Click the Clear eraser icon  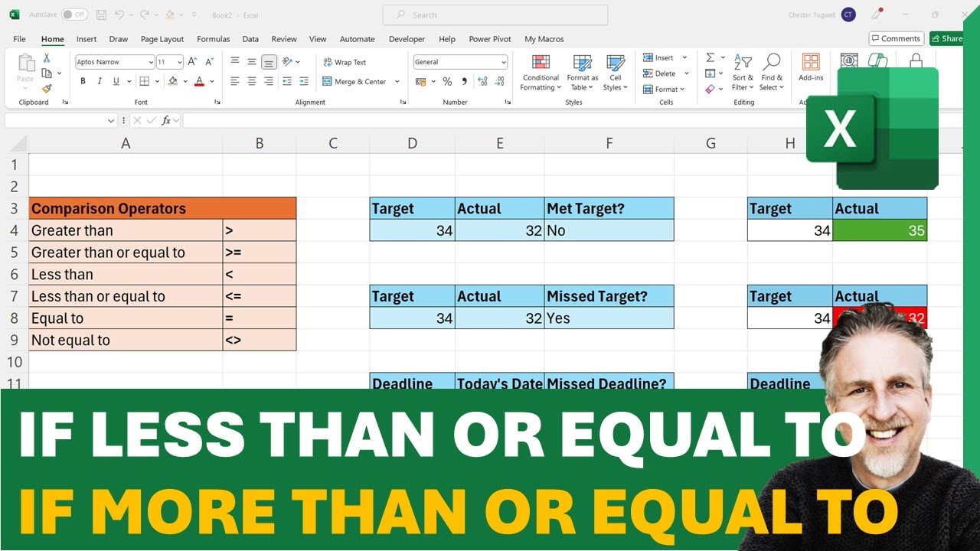[x=710, y=89]
